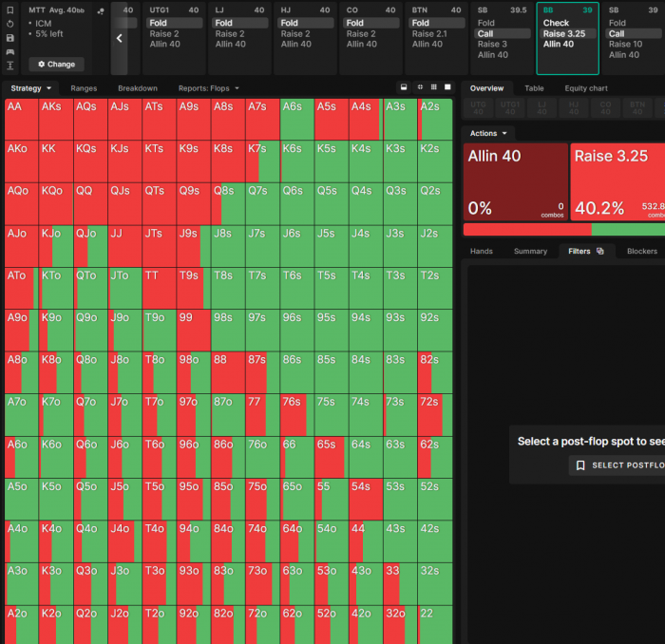Open the Filters tab
Image resolution: width=665 pixels, height=644 pixels.
(x=585, y=251)
